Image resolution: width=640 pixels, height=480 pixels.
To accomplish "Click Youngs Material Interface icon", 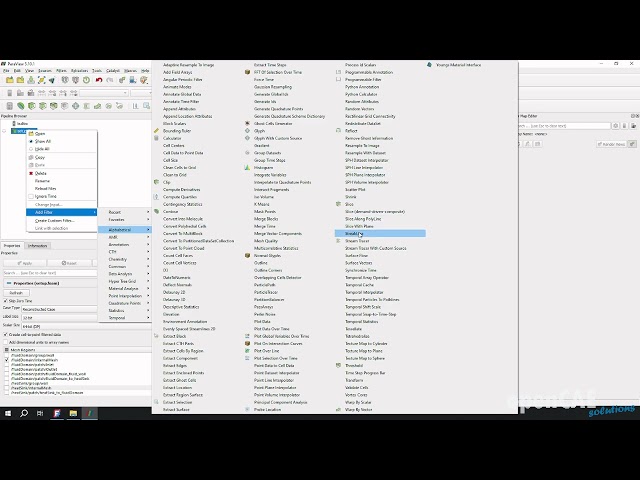I will point(429,65).
